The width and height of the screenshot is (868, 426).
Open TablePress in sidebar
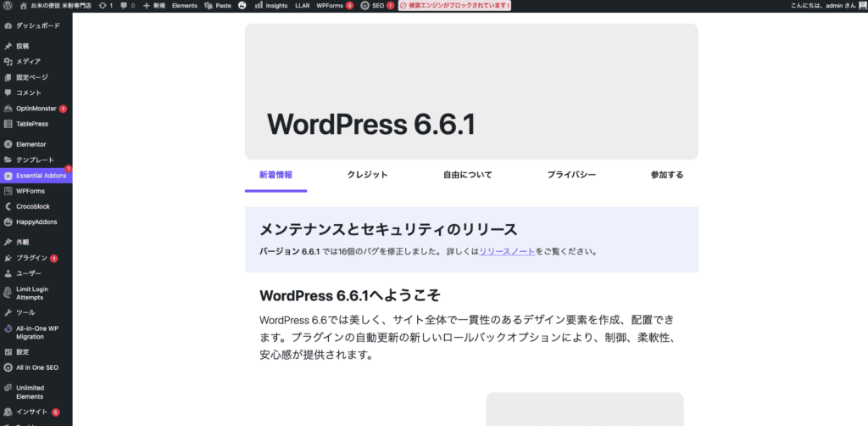(36, 124)
